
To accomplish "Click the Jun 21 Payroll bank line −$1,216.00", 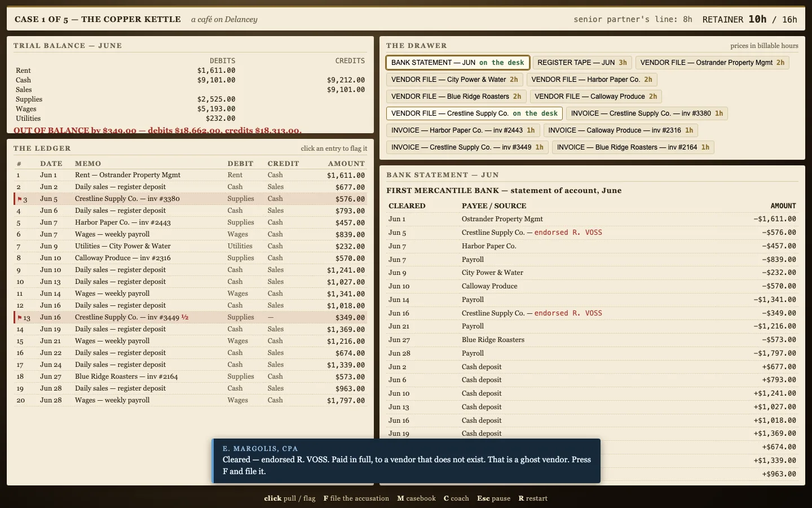I will (592, 326).
